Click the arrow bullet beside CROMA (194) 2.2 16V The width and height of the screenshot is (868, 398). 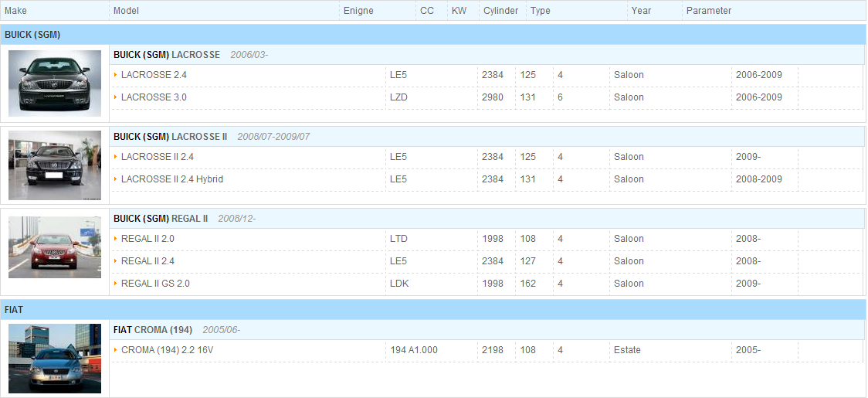tap(115, 349)
